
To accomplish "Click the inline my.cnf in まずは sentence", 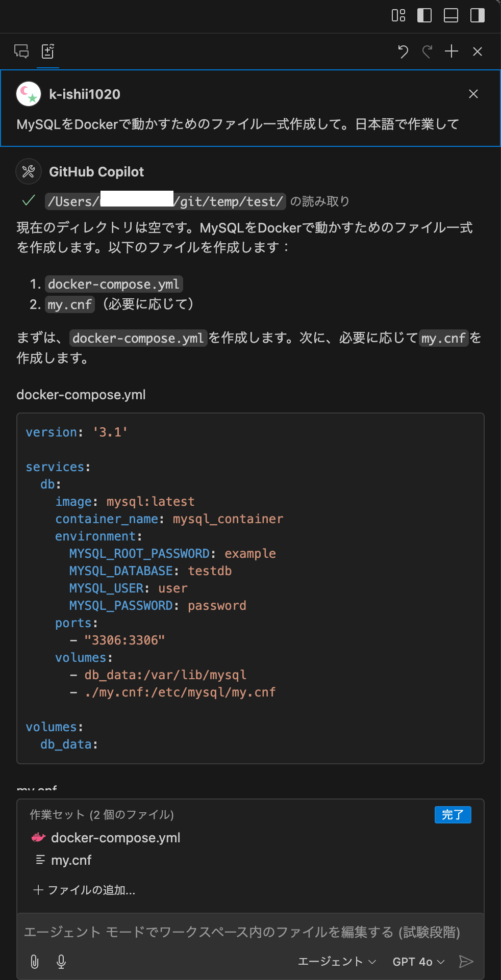I will click(443, 338).
